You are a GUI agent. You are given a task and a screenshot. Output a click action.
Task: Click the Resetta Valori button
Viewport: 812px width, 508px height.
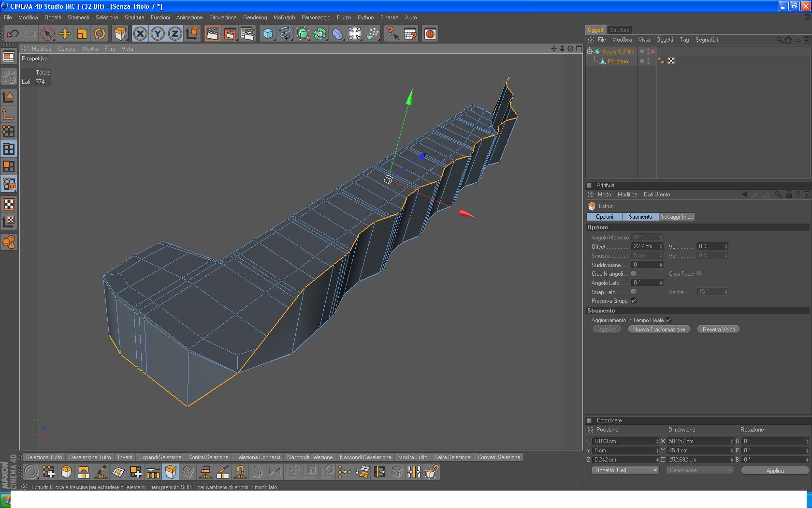pos(718,329)
